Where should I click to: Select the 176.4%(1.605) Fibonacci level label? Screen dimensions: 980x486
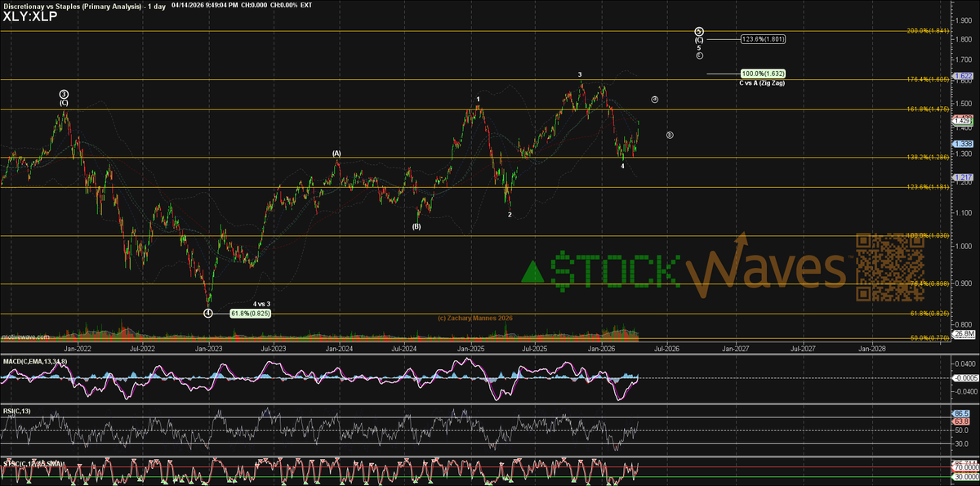coord(929,79)
